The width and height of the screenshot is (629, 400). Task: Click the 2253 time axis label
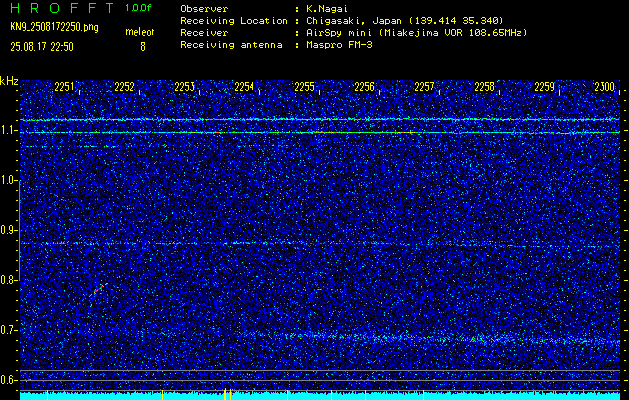185,87
